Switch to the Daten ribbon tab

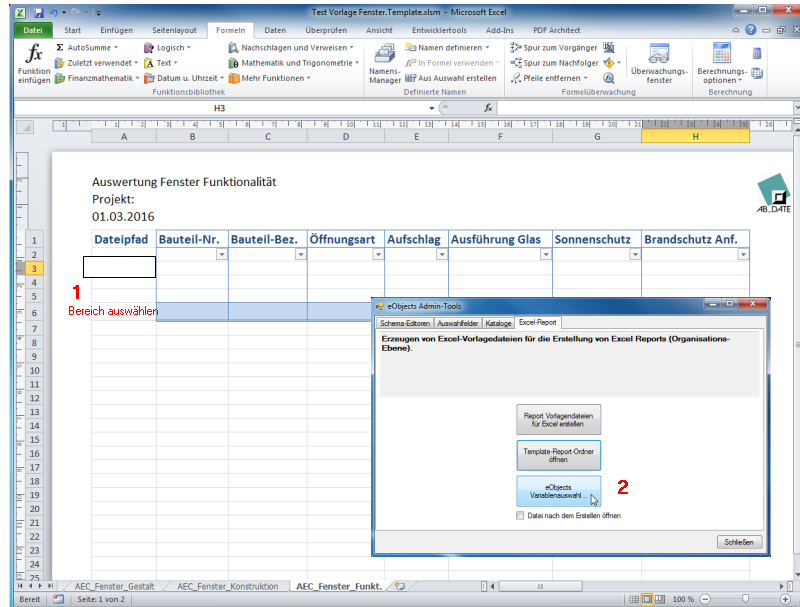tap(275, 30)
